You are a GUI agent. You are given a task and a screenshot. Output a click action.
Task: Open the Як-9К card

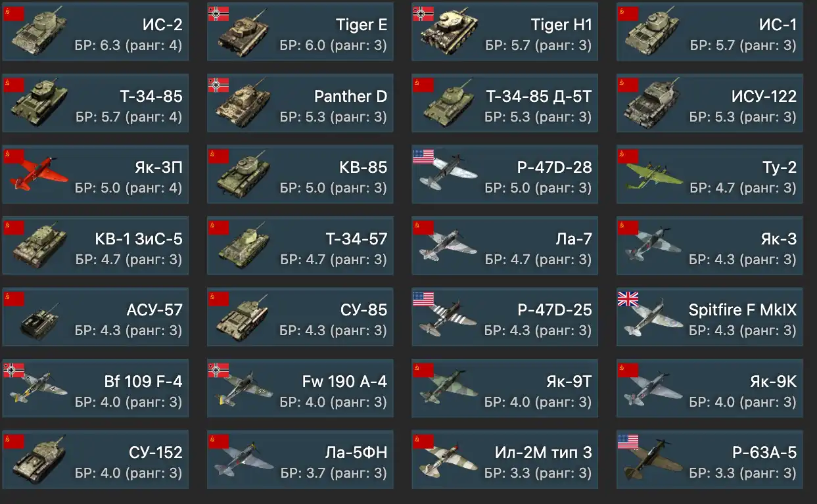pyautogui.click(x=709, y=388)
